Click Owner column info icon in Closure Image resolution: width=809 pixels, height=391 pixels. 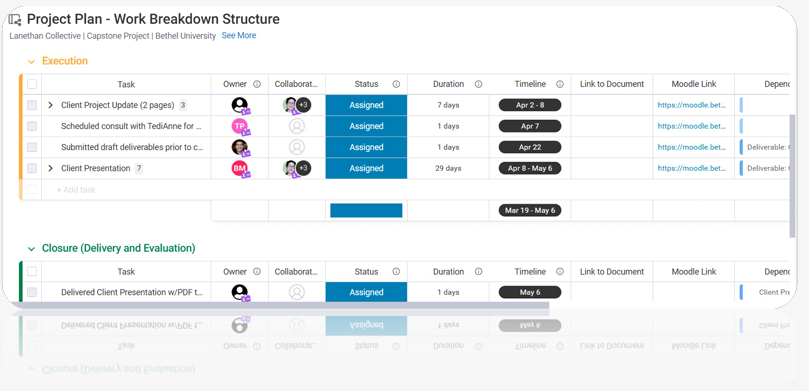[x=257, y=271]
